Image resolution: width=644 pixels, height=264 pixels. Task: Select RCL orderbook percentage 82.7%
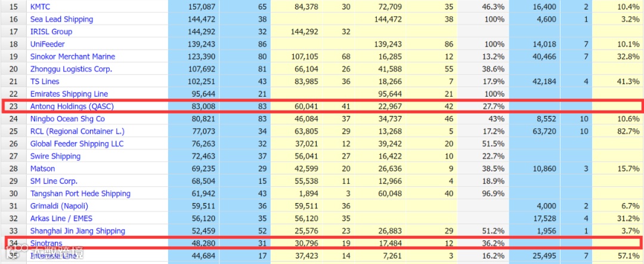(629, 131)
